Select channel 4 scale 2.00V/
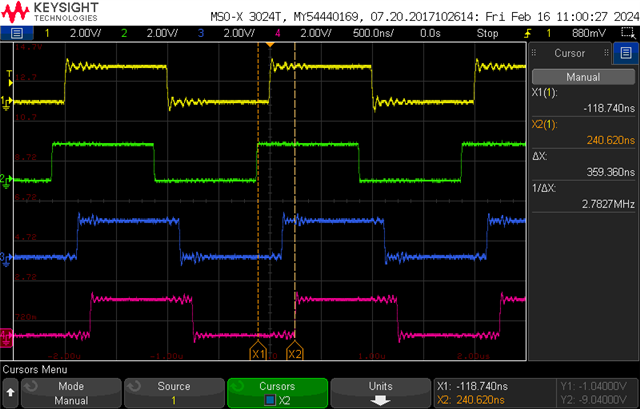 point(316,33)
